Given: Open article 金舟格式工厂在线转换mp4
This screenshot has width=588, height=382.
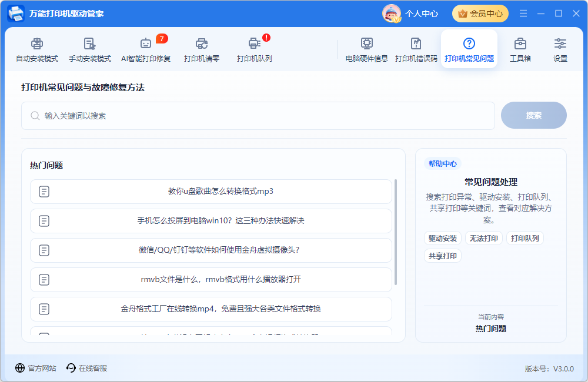Looking at the screenshot, I should pyautogui.click(x=211, y=309).
